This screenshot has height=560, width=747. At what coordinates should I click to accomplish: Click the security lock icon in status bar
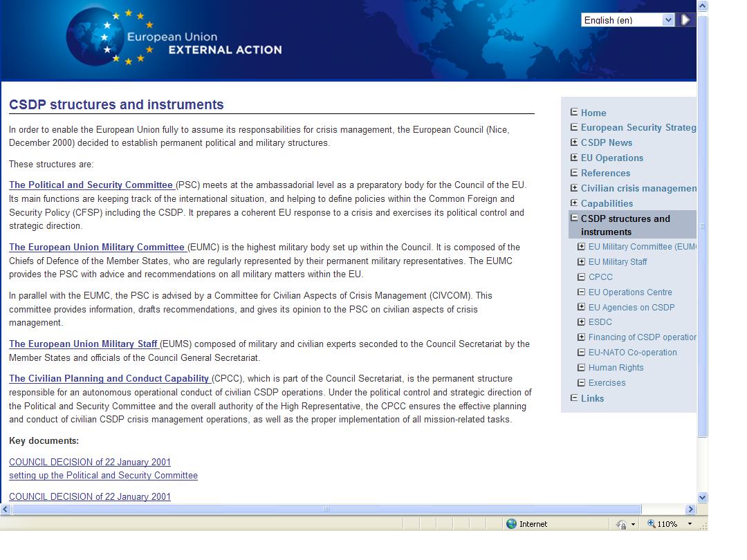click(622, 525)
